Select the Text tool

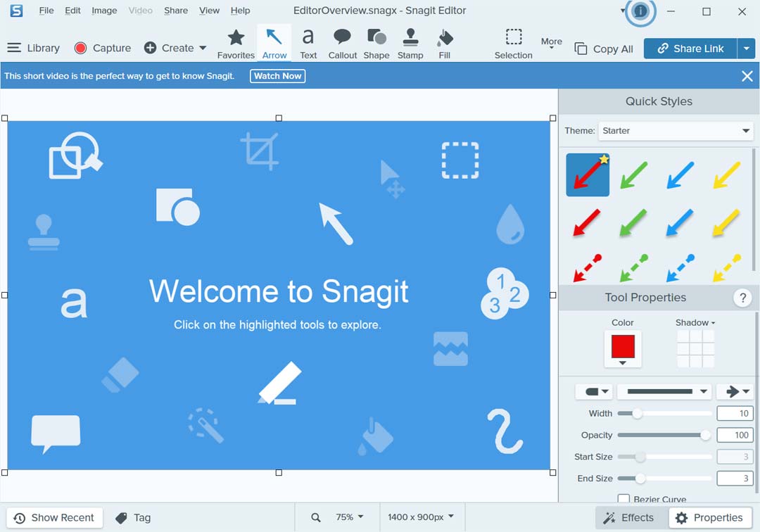(x=308, y=44)
